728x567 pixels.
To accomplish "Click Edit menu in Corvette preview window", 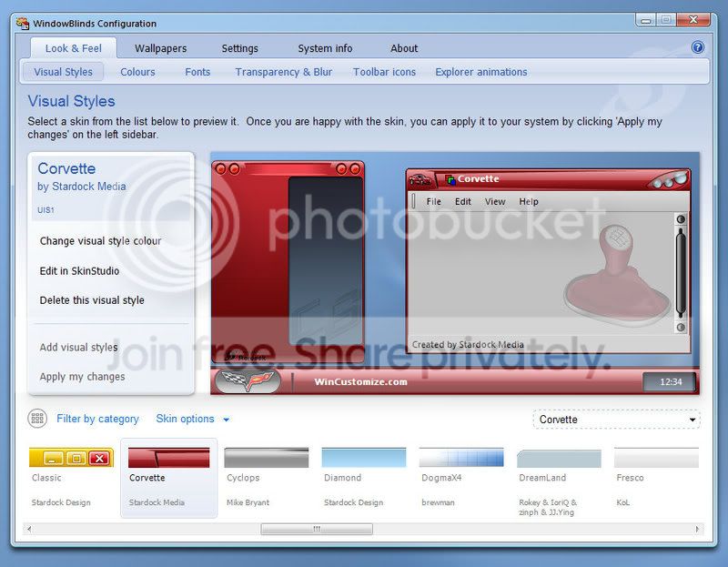I will pyautogui.click(x=463, y=201).
